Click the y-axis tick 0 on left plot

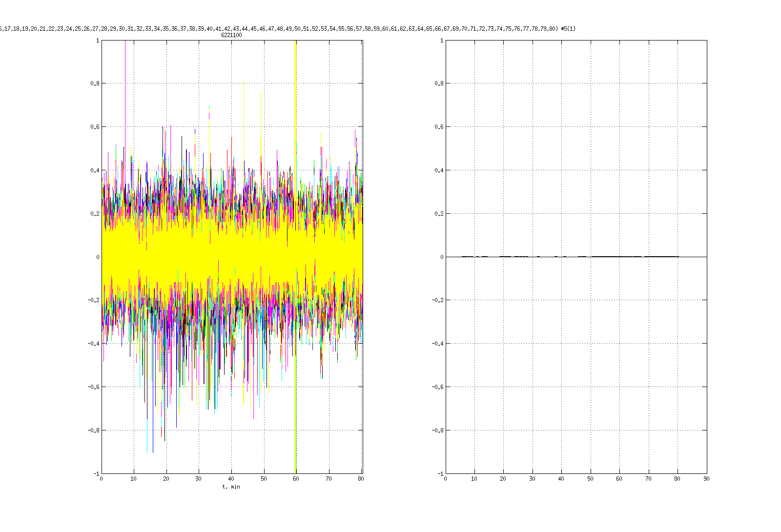(x=98, y=257)
